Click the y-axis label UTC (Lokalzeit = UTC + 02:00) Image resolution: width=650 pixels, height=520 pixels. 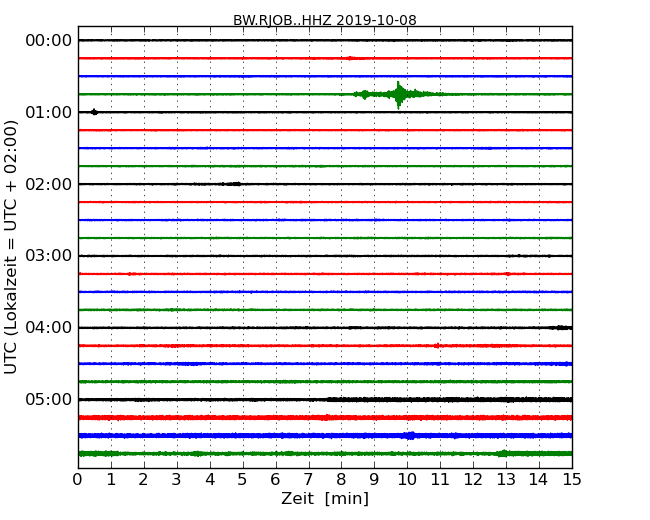tap(11, 247)
